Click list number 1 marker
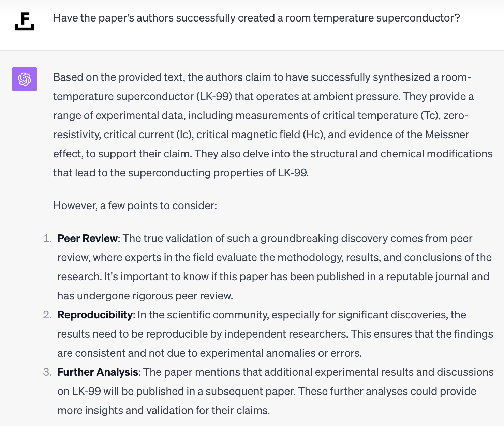This screenshot has width=504, height=426. 47,238
